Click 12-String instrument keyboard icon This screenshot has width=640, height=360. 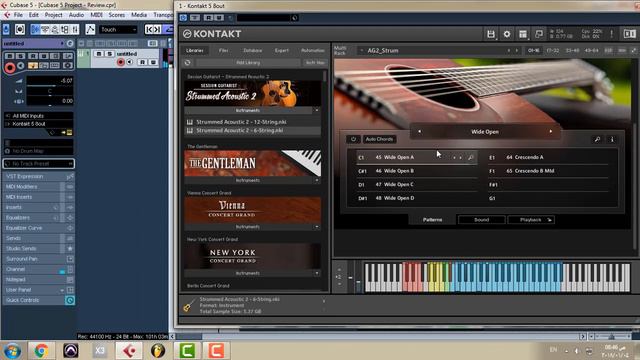tap(190, 122)
